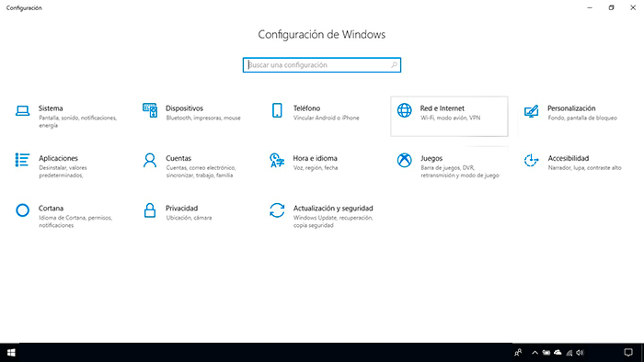Click the magnifier icon in the search box
The width and height of the screenshot is (644, 362).
[x=394, y=65]
